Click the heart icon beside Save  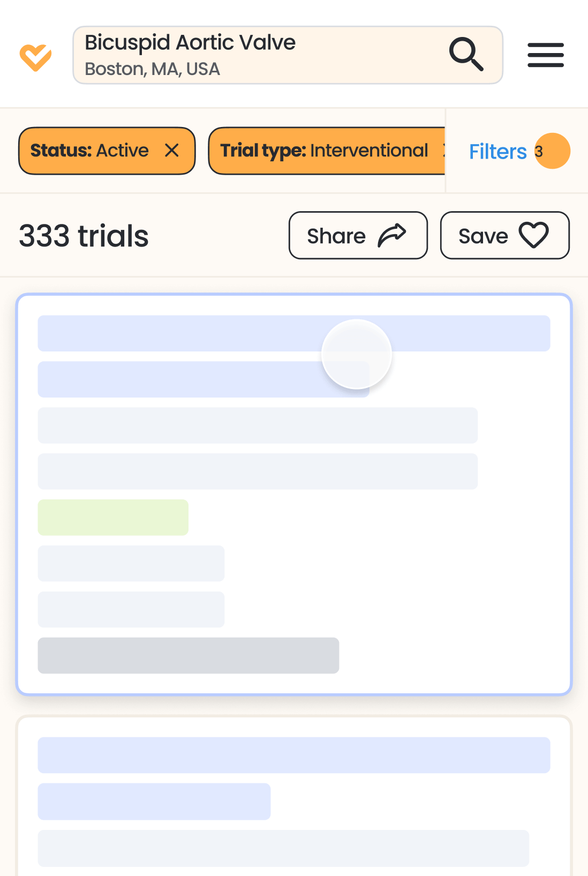tap(533, 235)
